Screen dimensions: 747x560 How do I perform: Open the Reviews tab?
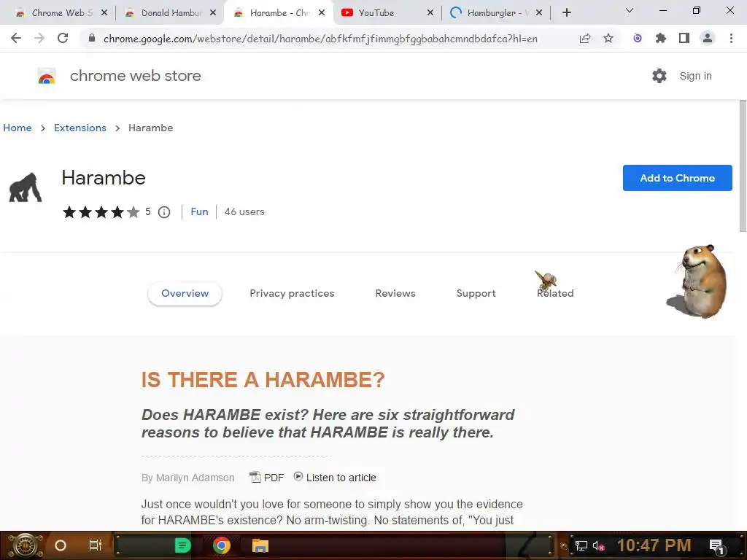pos(395,293)
